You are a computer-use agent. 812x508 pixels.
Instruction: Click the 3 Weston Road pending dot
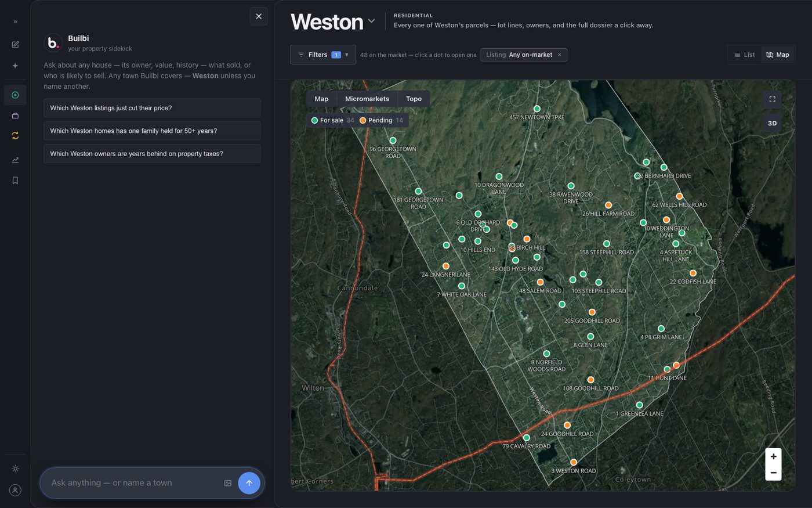[x=574, y=463]
